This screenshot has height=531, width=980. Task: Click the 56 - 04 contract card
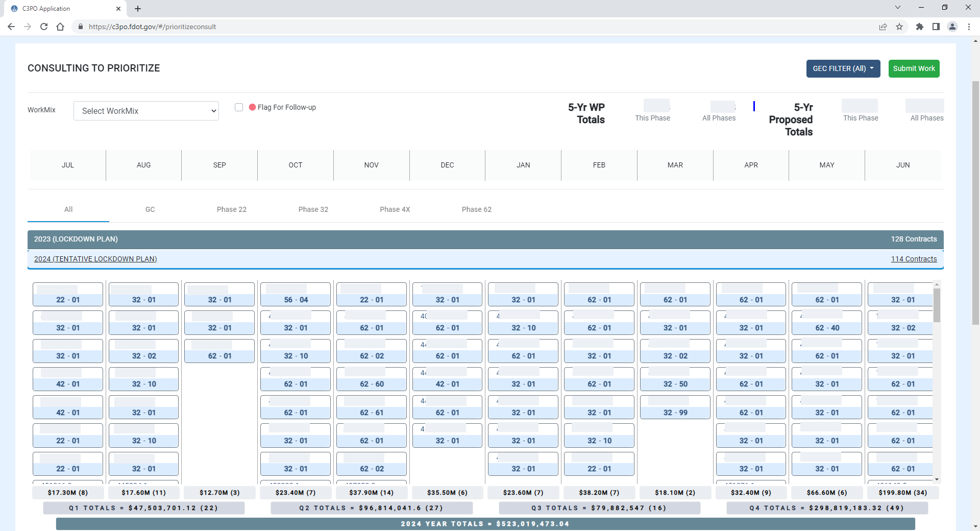tap(296, 295)
